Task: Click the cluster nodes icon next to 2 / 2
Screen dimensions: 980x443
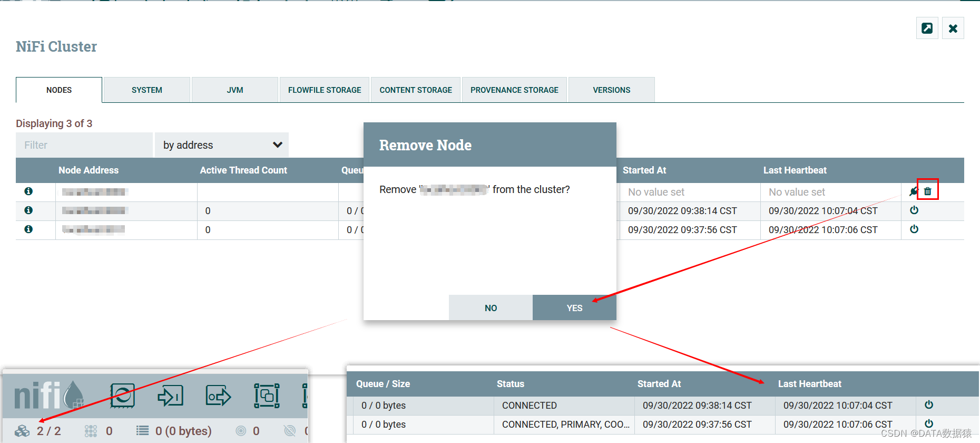Action: [22, 431]
